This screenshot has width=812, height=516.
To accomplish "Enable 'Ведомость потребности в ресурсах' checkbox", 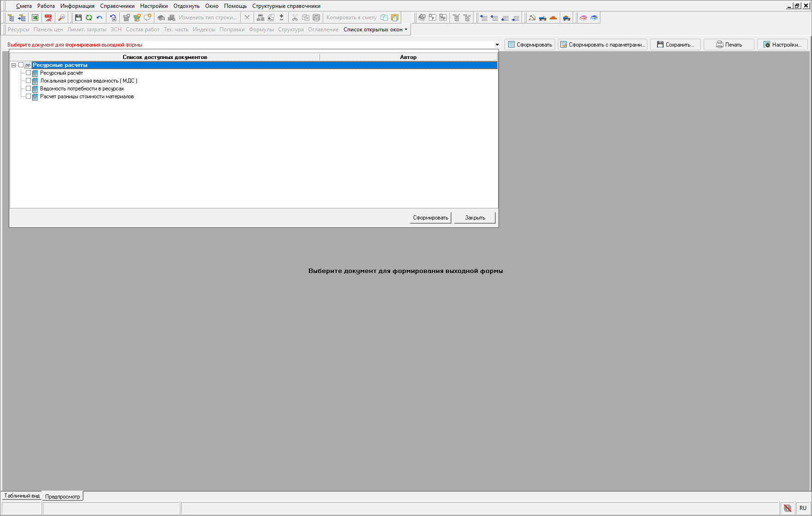I will click(x=29, y=89).
